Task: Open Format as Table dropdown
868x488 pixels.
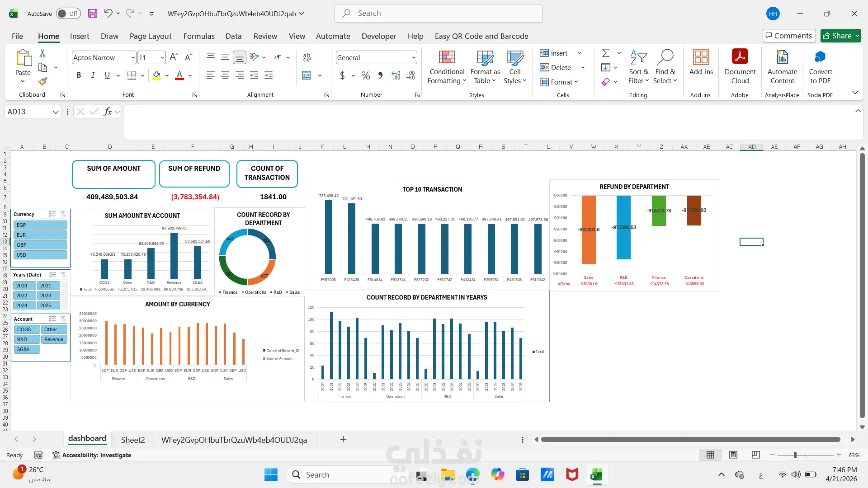Action: [485, 66]
